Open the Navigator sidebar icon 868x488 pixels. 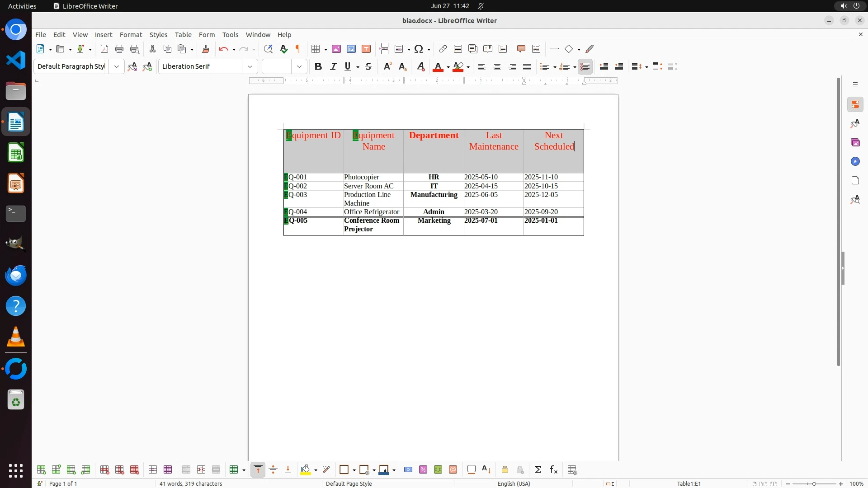point(855,162)
